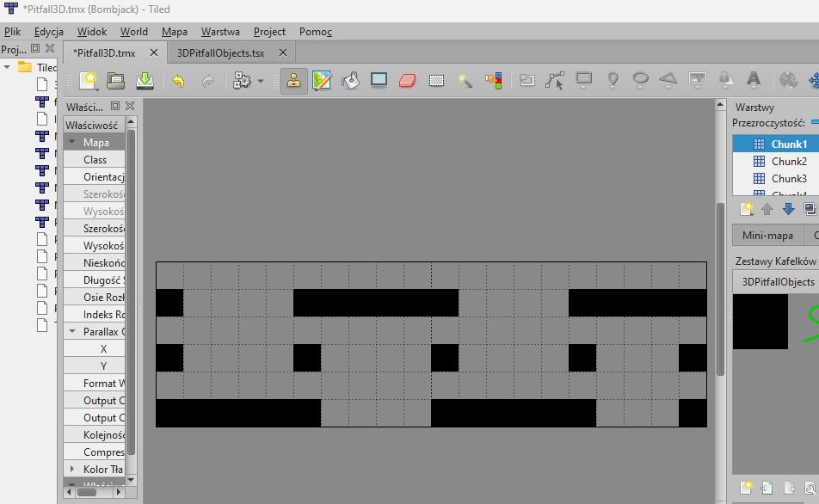Select the Chunk2 layer

tap(788, 162)
